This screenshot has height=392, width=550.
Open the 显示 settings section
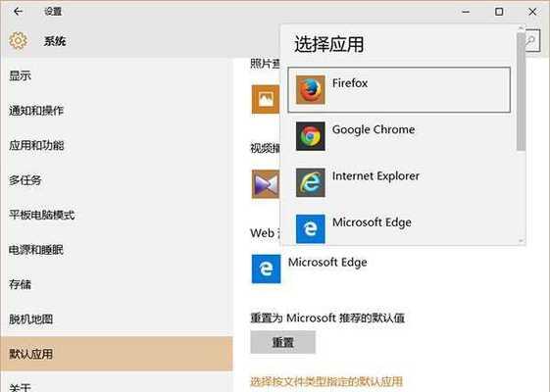tap(20, 75)
